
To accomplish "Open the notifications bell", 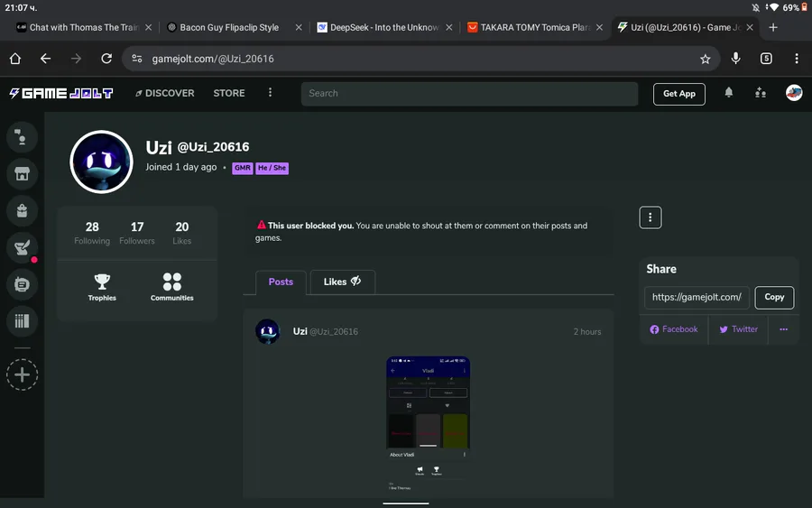I will (x=729, y=93).
